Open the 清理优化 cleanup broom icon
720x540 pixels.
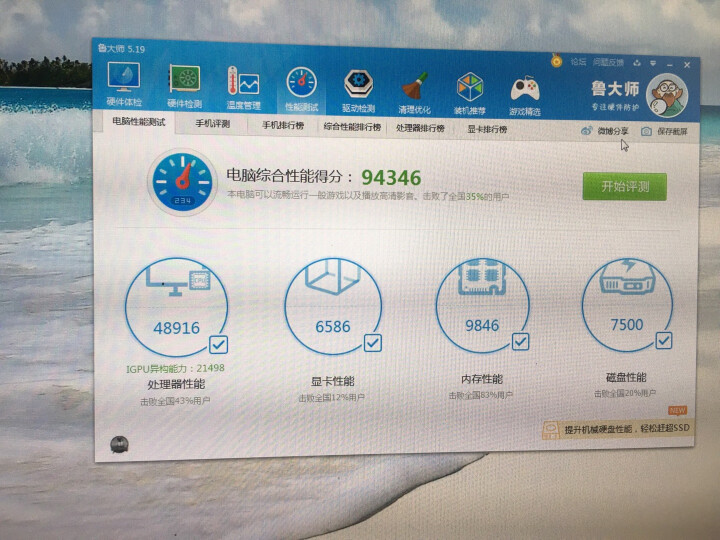coord(414,93)
